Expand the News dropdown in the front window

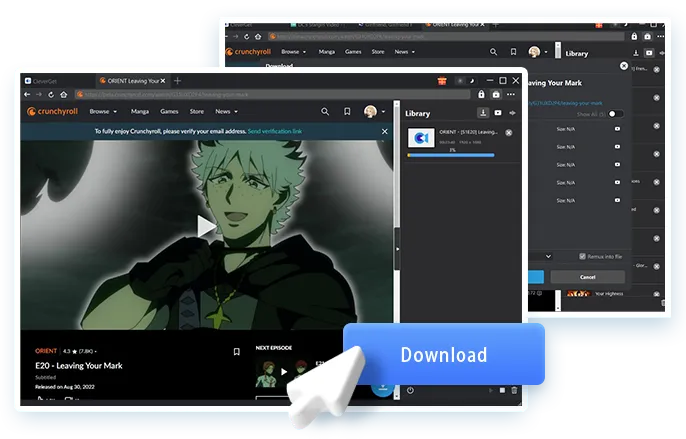(226, 112)
